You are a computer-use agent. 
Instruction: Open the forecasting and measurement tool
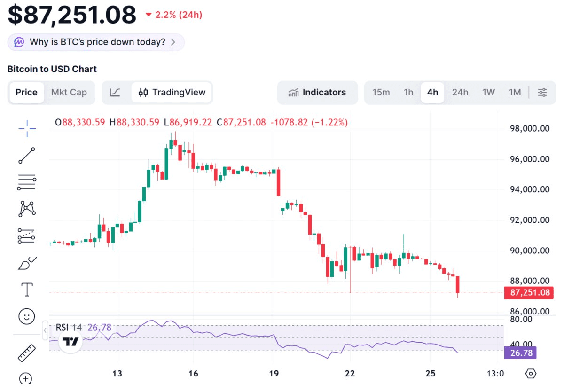27,236
